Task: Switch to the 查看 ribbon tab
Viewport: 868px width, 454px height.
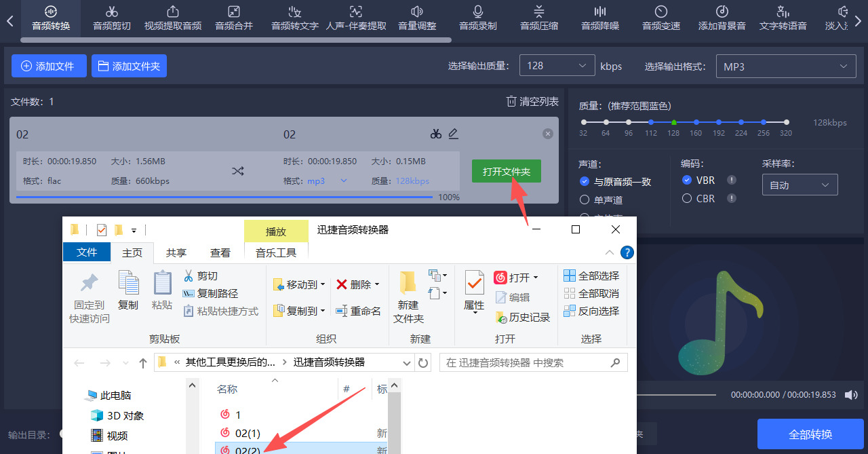Action: tap(220, 252)
